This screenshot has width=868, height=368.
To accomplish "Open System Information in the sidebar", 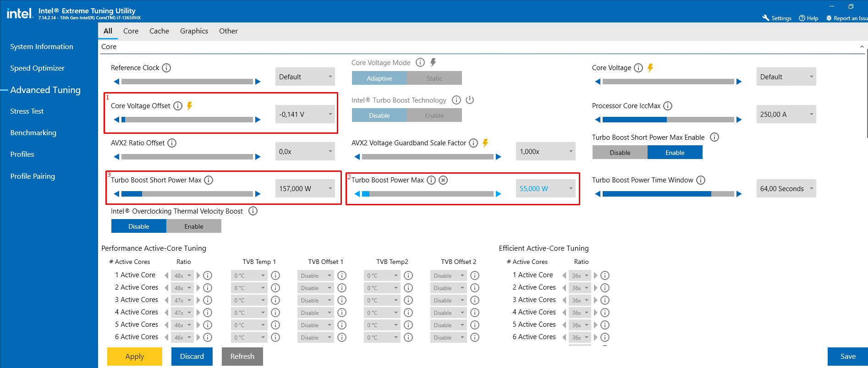I will click(42, 47).
